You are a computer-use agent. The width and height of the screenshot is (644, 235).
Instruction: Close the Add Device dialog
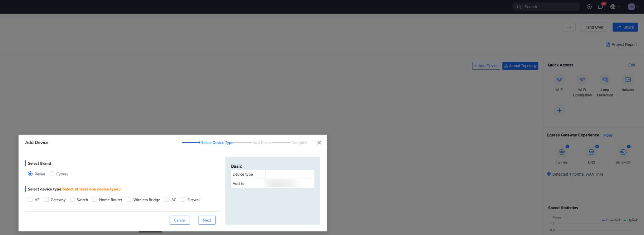pyautogui.click(x=319, y=142)
